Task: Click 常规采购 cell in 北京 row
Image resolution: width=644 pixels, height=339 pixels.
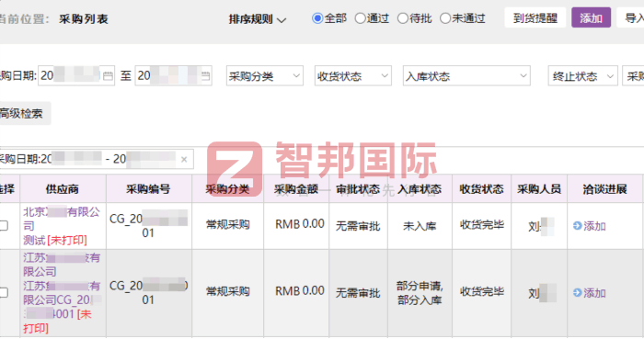Action: tap(227, 225)
